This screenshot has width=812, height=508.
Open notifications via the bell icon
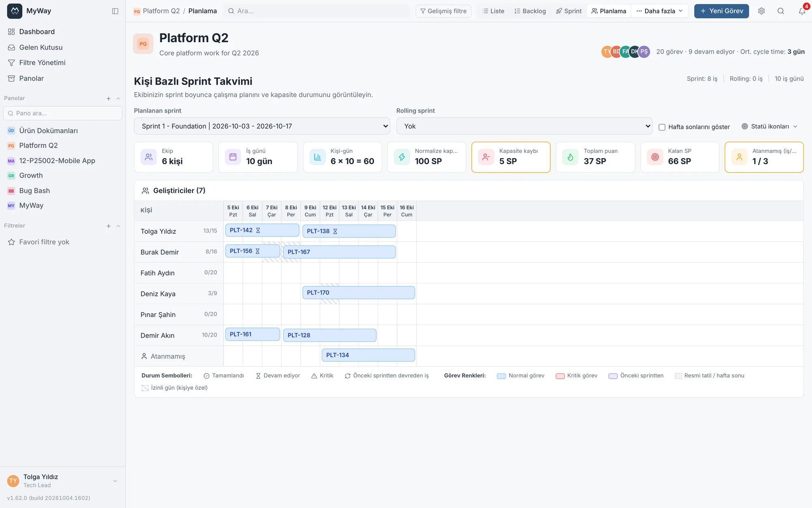802,11
